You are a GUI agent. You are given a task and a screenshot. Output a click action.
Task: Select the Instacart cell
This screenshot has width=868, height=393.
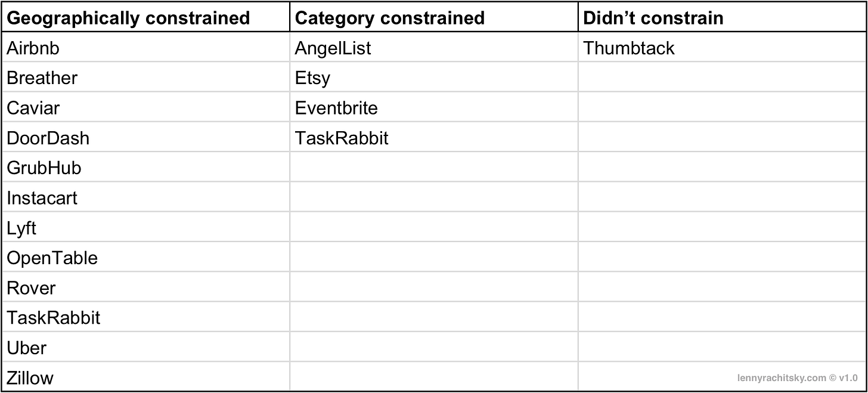[x=145, y=197]
